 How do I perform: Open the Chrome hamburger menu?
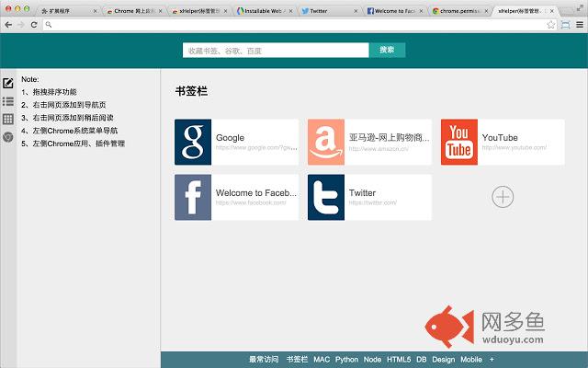[580, 25]
